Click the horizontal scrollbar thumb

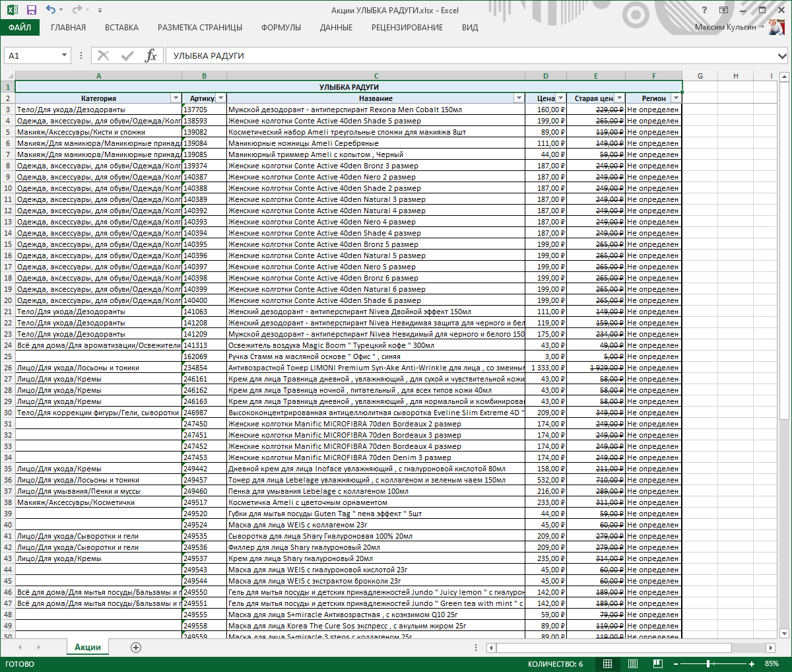pos(614,648)
